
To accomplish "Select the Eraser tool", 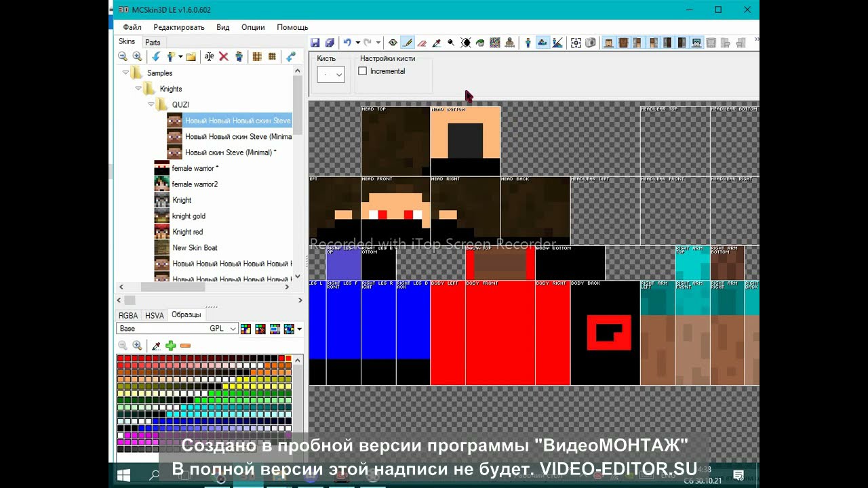I will (x=422, y=43).
